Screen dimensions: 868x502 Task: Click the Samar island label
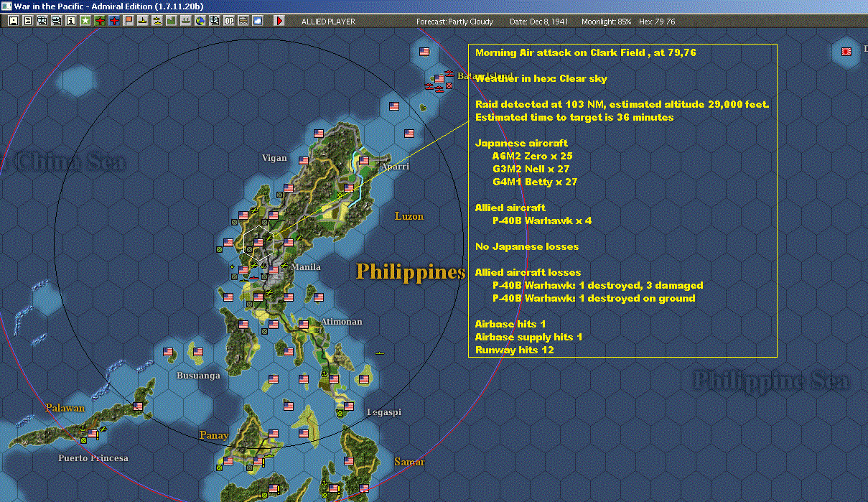click(x=409, y=462)
